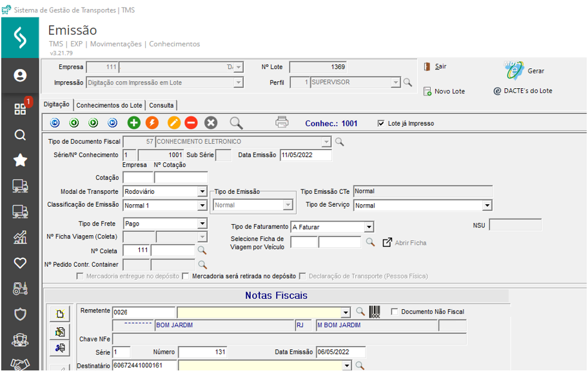Click the magnifier next to Nº Coleta
Viewport: 588px width, 373px height.
(202, 250)
